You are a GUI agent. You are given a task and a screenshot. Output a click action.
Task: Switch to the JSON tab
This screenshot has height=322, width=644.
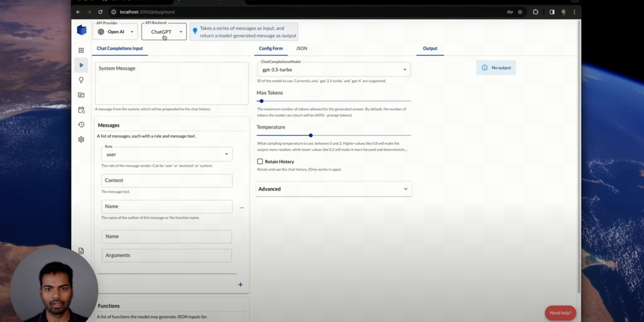pos(302,49)
